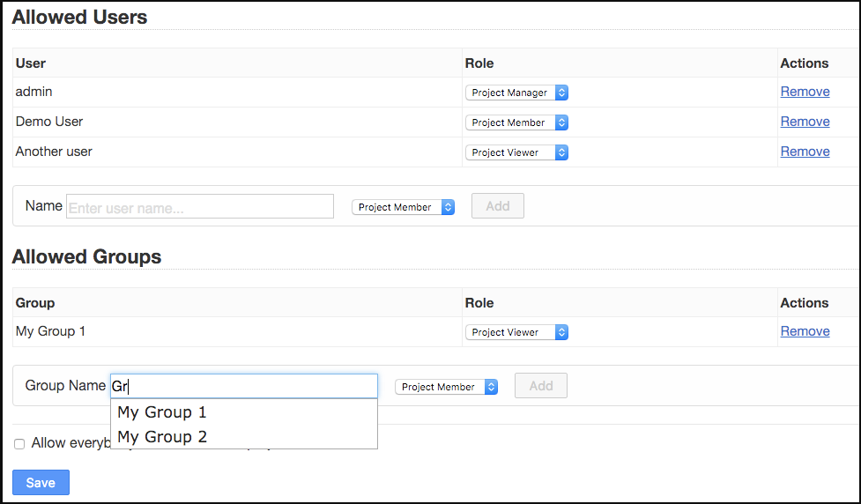Open the role dropdown beside the user Name field

coord(403,207)
